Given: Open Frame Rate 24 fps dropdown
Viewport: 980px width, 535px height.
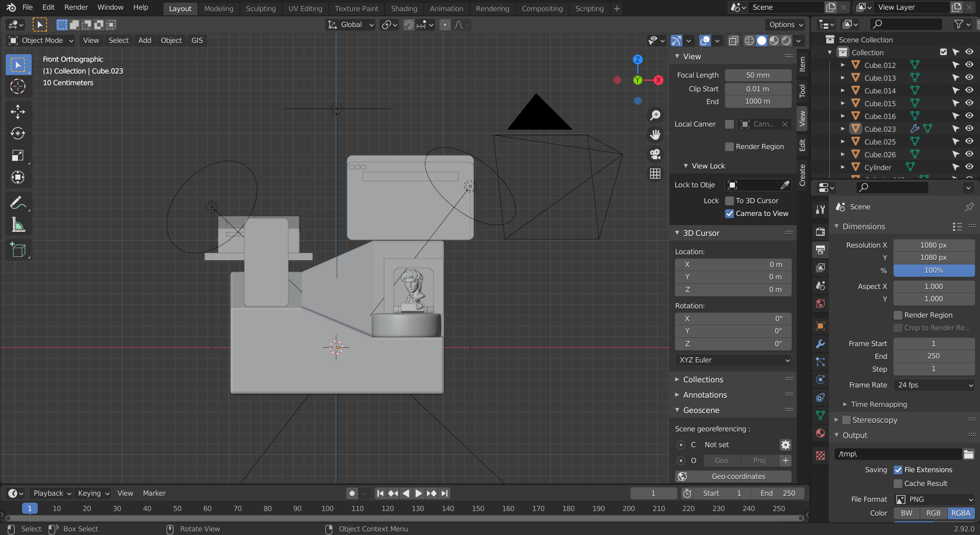Looking at the screenshot, I should tap(934, 385).
